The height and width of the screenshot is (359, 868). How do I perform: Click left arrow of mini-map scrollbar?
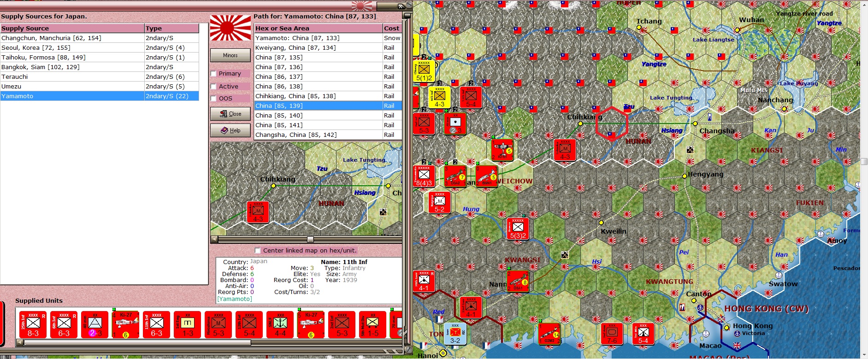[214, 240]
